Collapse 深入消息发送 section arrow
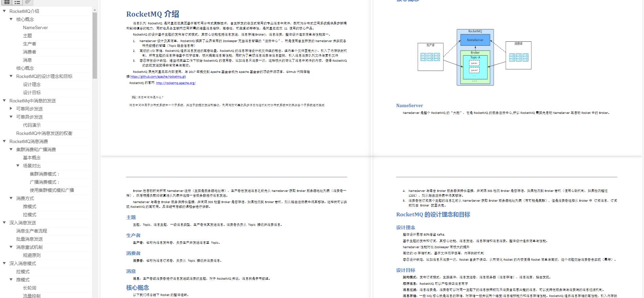 point(4,223)
